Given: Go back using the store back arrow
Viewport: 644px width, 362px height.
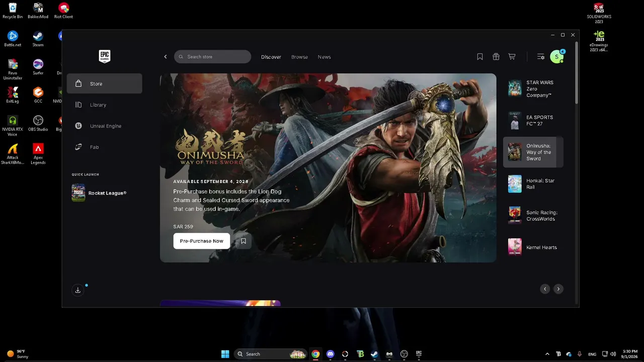Looking at the screenshot, I should (x=166, y=57).
